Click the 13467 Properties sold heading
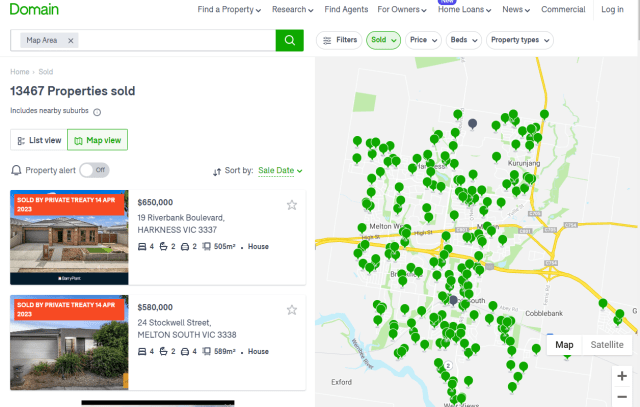The height and width of the screenshot is (407, 640). (x=73, y=91)
